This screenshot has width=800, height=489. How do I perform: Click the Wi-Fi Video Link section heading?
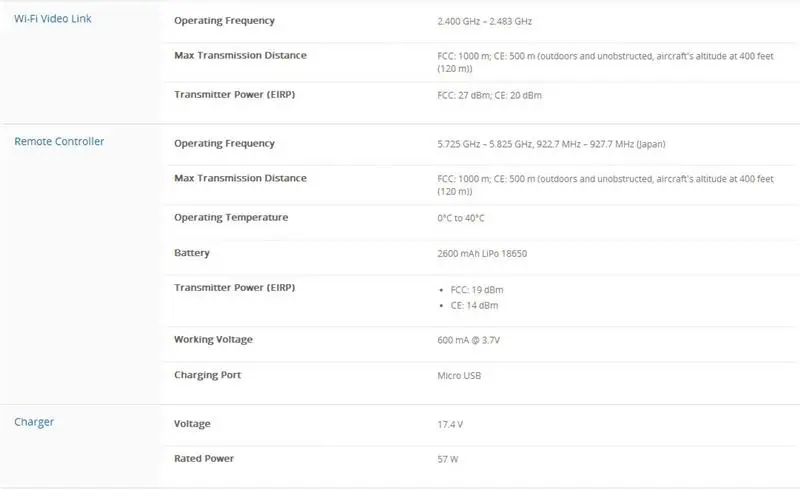tap(53, 18)
